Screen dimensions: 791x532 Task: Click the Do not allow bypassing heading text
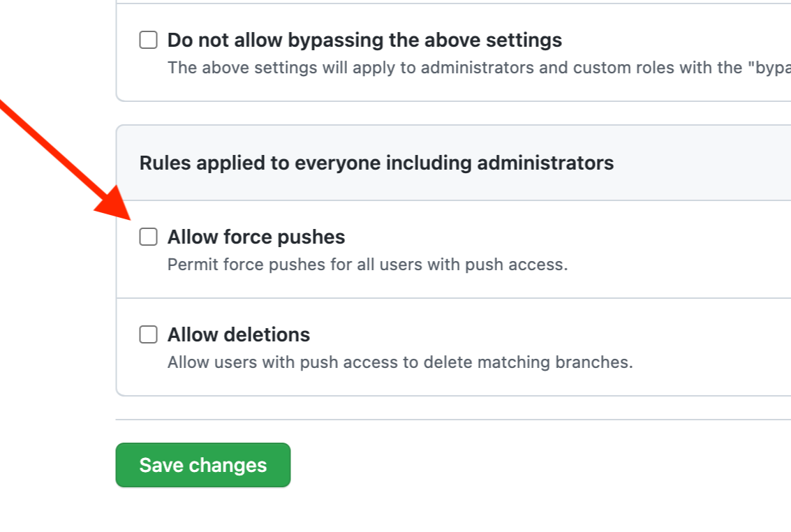[364, 40]
